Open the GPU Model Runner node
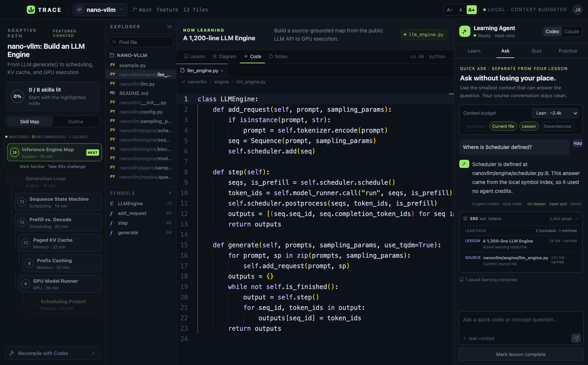 pyautogui.click(x=60, y=284)
